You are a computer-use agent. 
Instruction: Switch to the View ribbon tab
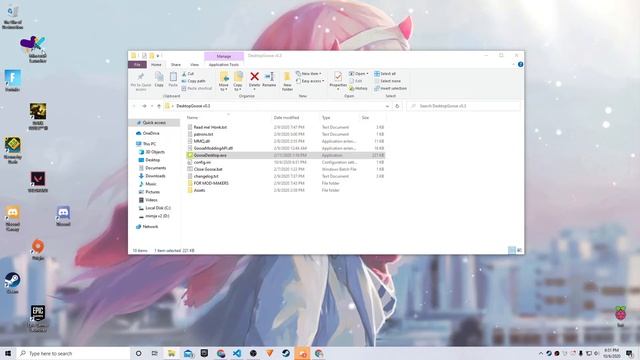[x=194, y=64]
